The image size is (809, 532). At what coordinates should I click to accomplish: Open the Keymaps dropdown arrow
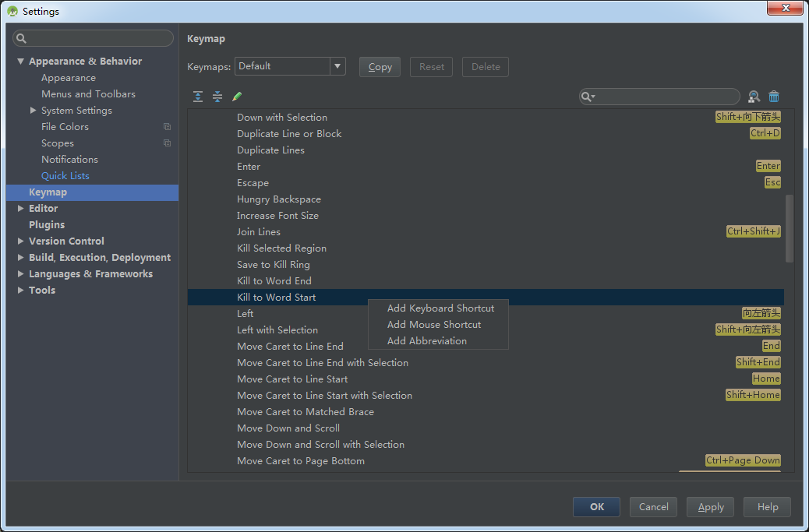coord(337,66)
